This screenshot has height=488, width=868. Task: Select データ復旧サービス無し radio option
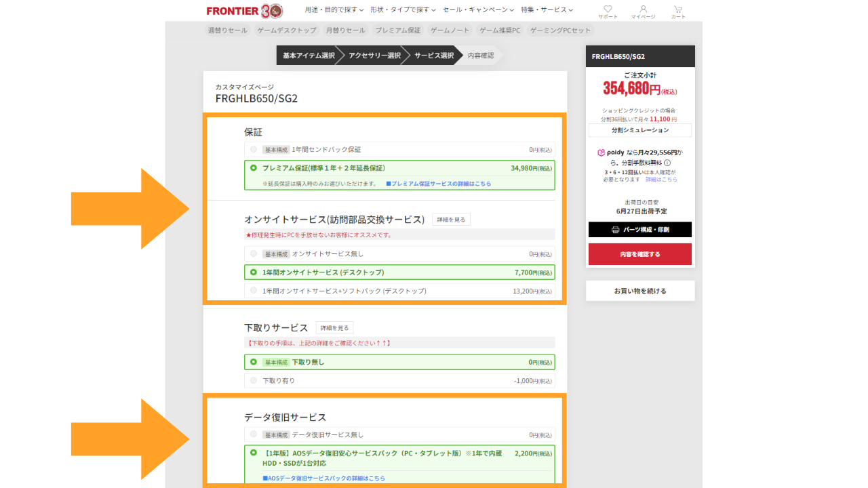(254, 434)
